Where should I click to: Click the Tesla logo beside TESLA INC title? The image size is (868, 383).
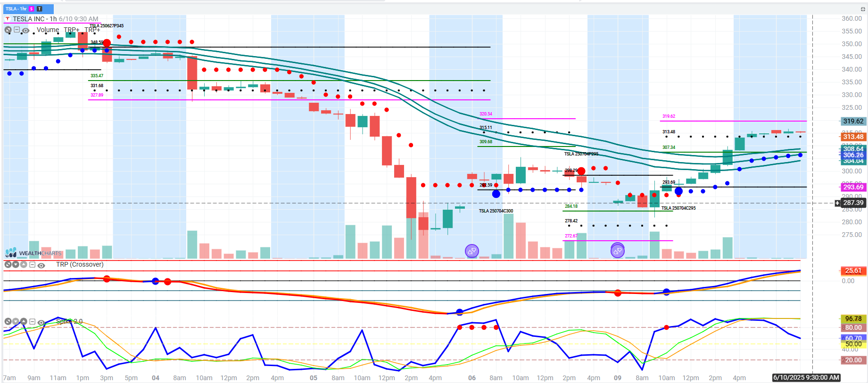click(8, 19)
